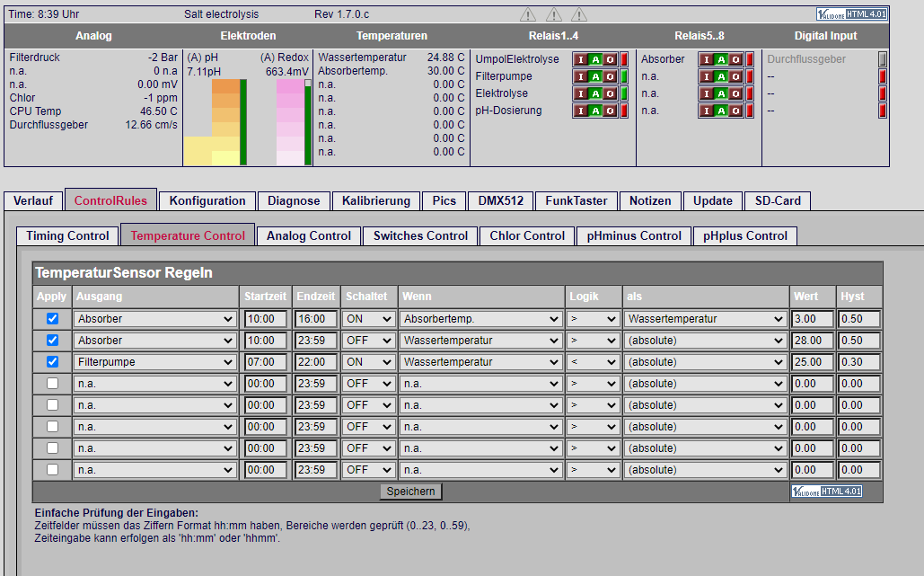
Task: Switch to Timing Control sub-tab
Action: coord(67,235)
